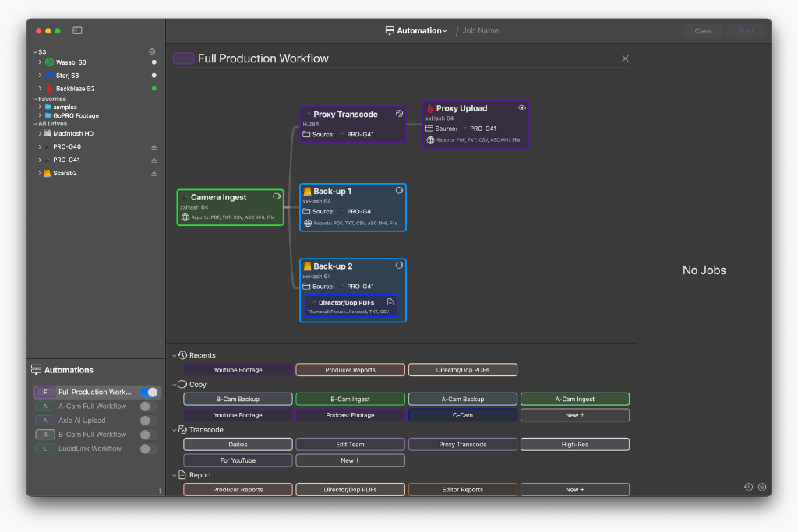This screenshot has height=532, width=798.
Task: Choose the C-Cam copy preset
Action: pyautogui.click(x=462, y=415)
